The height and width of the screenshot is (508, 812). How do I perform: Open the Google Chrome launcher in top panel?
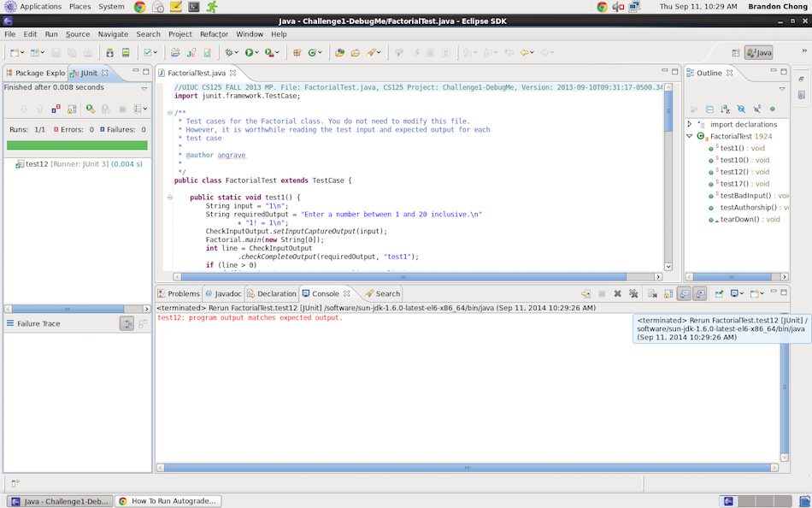(x=139, y=7)
